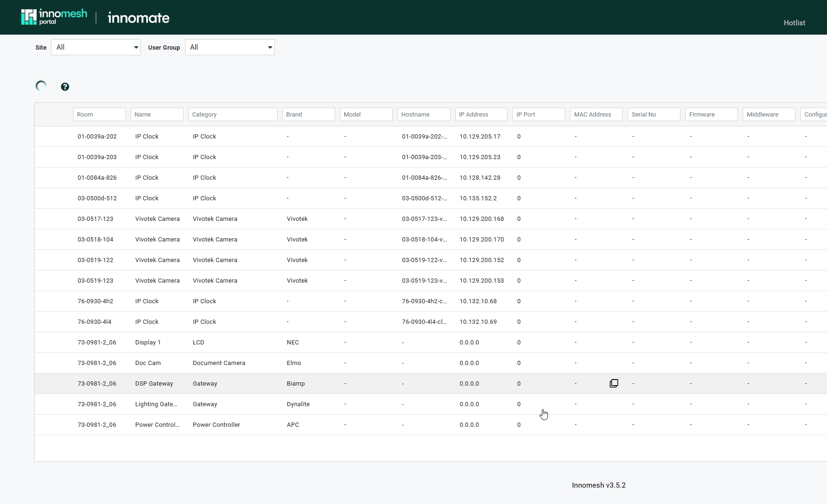Select room cell 03-0519-122

(96, 260)
